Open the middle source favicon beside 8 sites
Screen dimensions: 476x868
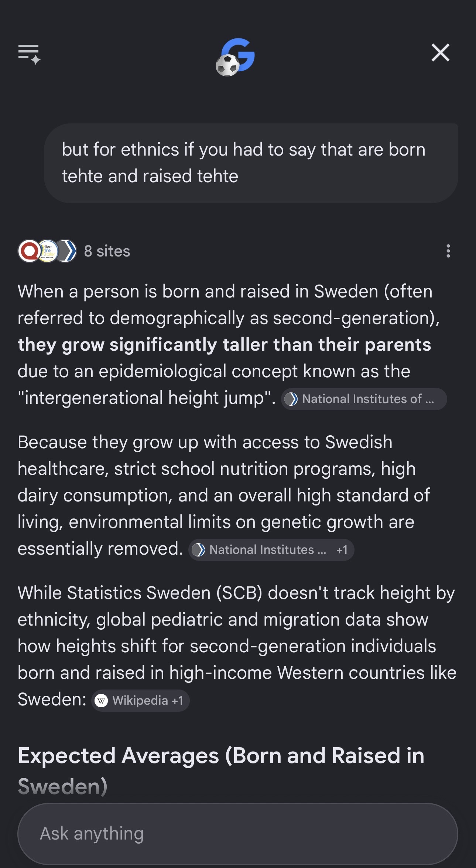48,251
